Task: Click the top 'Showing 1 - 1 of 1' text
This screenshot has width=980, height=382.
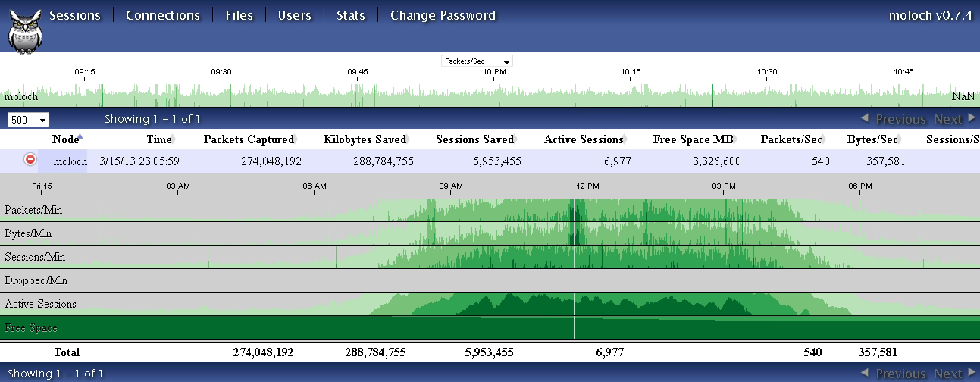Action: 152,119
